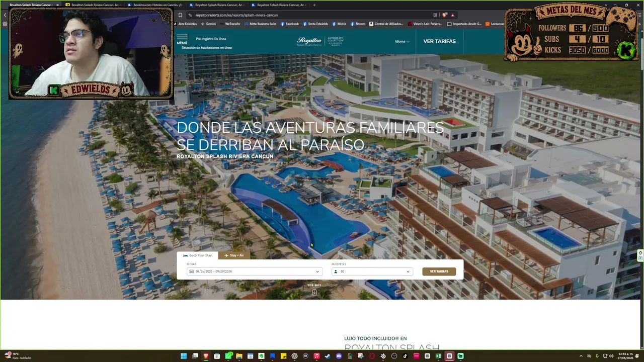This screenshot has height=362, width=644.
Task: Show hidden system tray icons chevron
Action: (581, 356)
